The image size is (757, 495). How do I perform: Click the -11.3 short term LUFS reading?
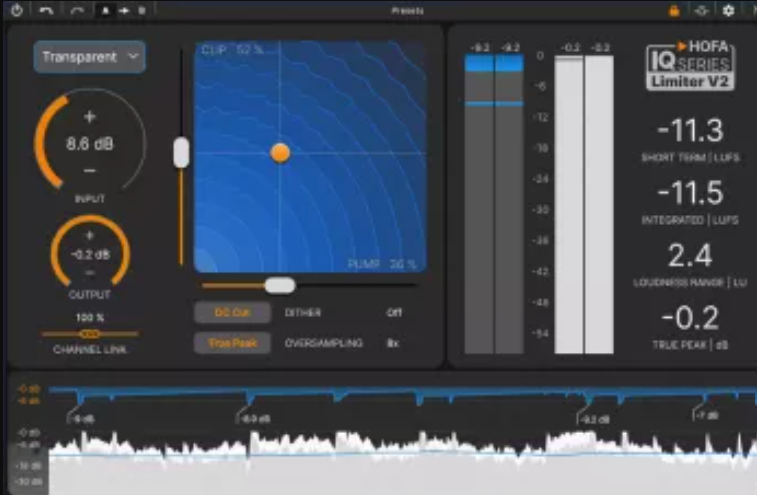(x=690, y=130)
